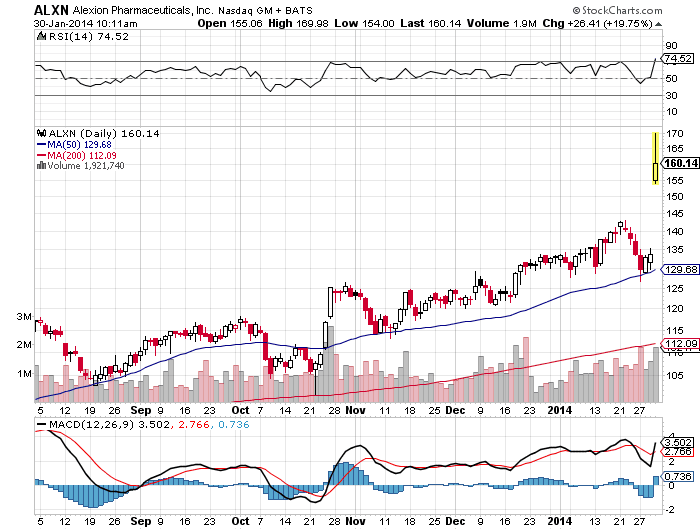Image resolution: width=700 pixels, height=530 pixels.
Task: Click the black MACD line swatch in legend
Action: coord(42,425)
